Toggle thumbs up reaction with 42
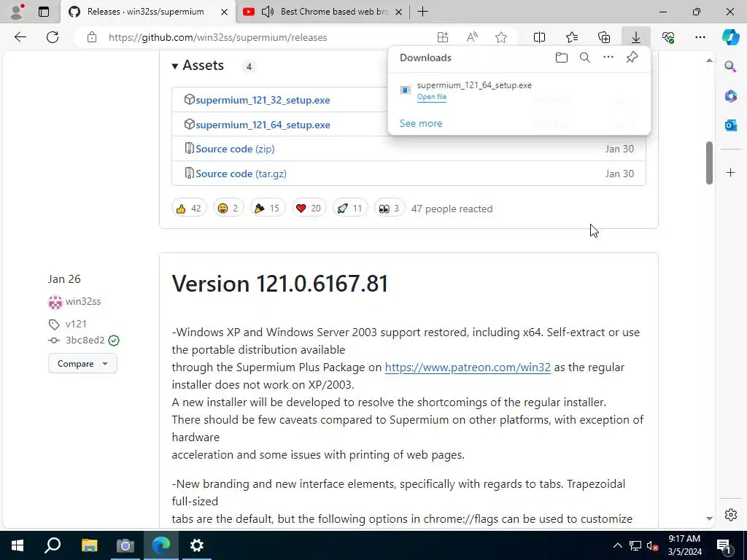This screenshot has width=747, height=560. tap(189, 208)
